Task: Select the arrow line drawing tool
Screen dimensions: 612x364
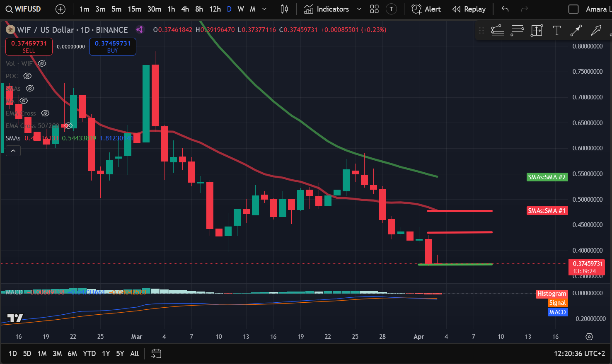Action: point(576,30)
